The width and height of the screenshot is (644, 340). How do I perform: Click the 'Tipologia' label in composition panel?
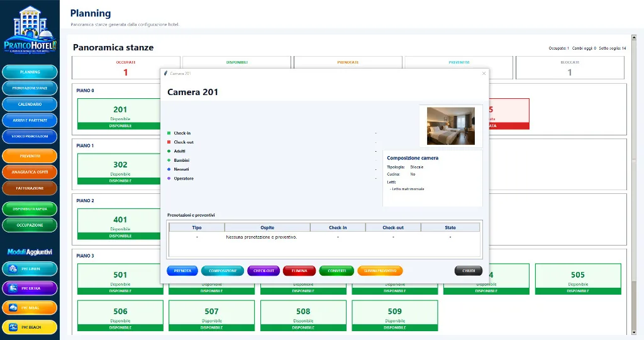click(396, 167)
